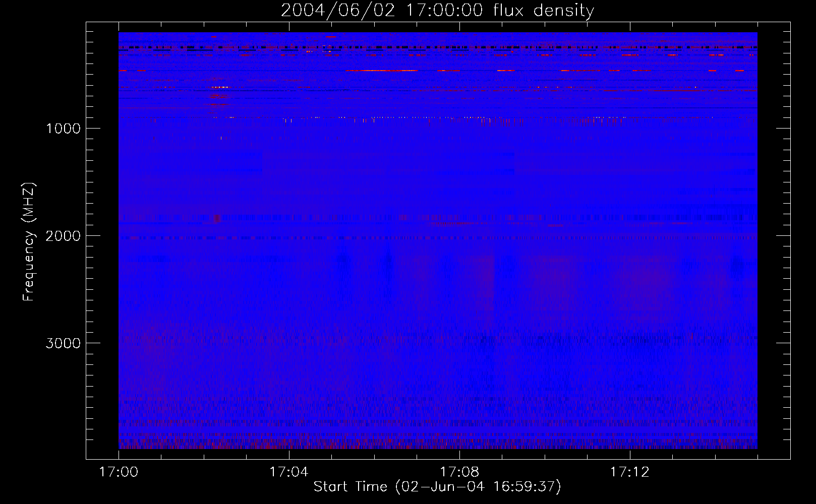Select the 1000 frequency tick label
This screenshot has width=816, height=504.
pyautogui.click(x=64, y=129)
